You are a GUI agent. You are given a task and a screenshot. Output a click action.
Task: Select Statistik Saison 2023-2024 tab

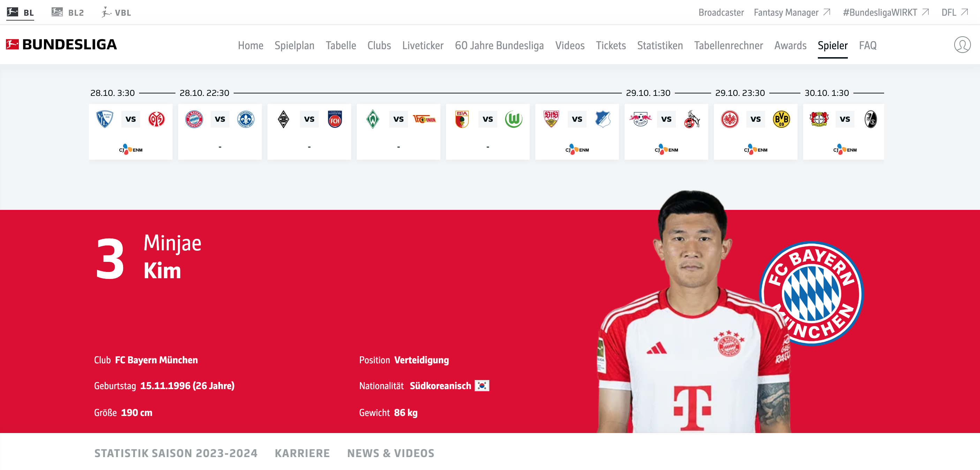tap(176, 453)
